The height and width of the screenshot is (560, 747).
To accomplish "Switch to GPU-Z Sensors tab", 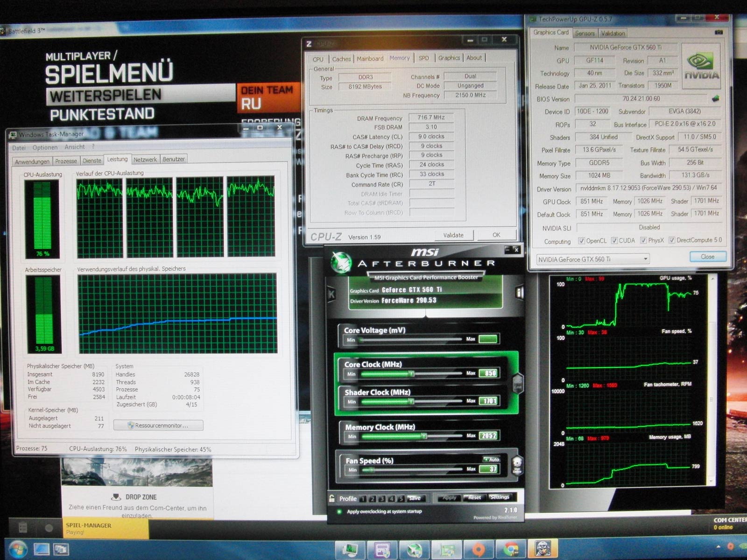I will point(585,33).
